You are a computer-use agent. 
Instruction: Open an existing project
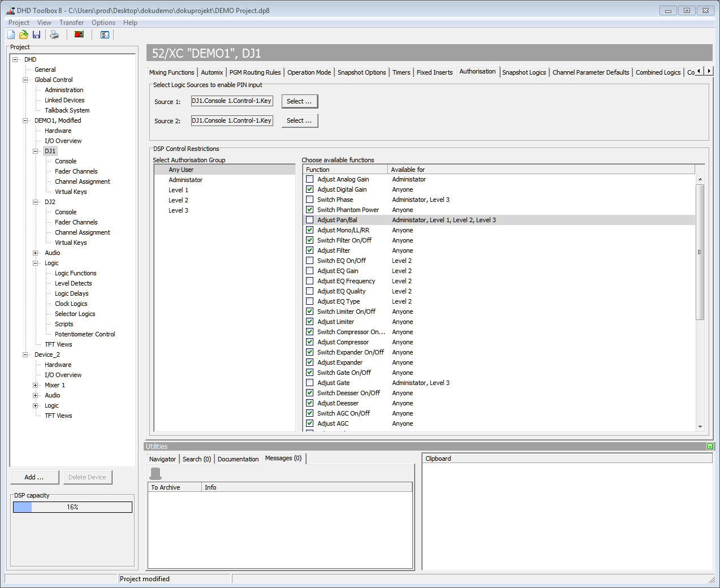click(x=23, y=34)
